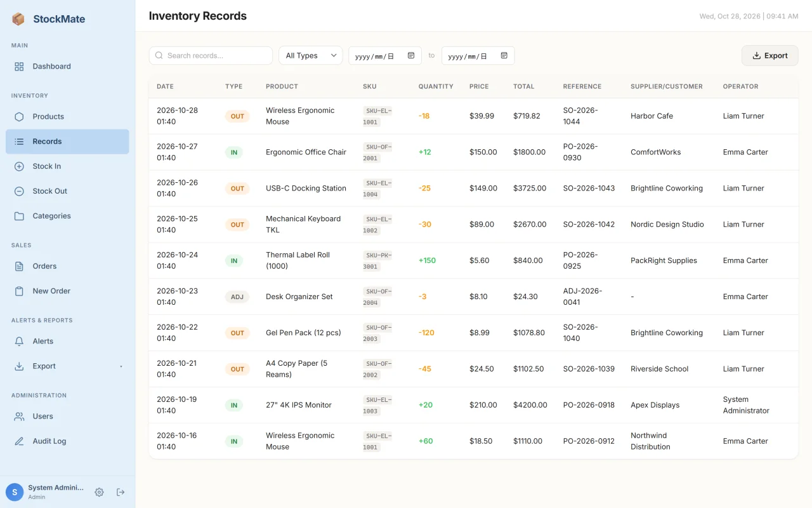Select the Stock Out menu item
This screenshot has height=508, width=812.
click(67, 191)
